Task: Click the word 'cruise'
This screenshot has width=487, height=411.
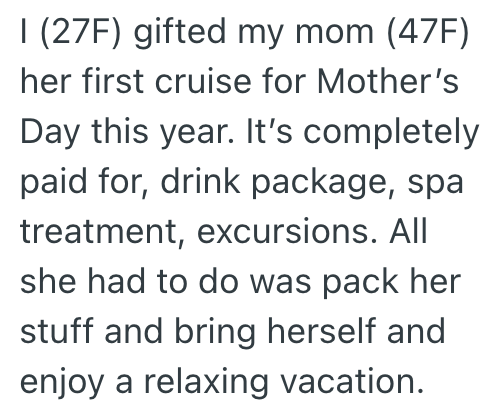Action: (203, 81)
